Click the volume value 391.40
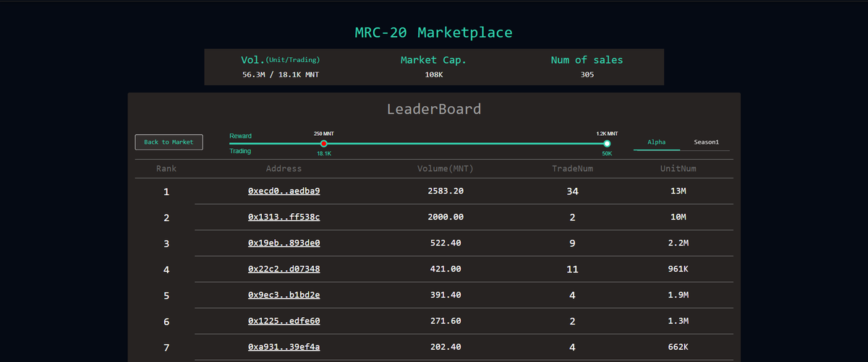868x362 pixels. click(x=446, y=296)
